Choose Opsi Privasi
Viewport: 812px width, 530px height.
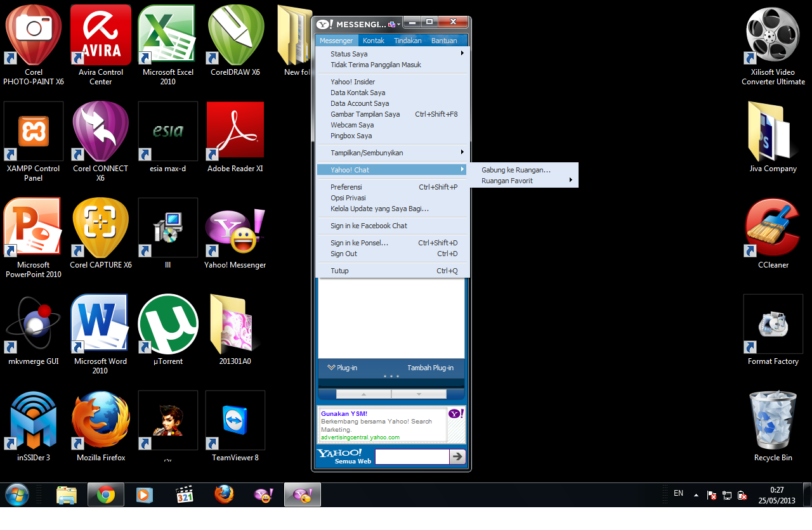392,198
